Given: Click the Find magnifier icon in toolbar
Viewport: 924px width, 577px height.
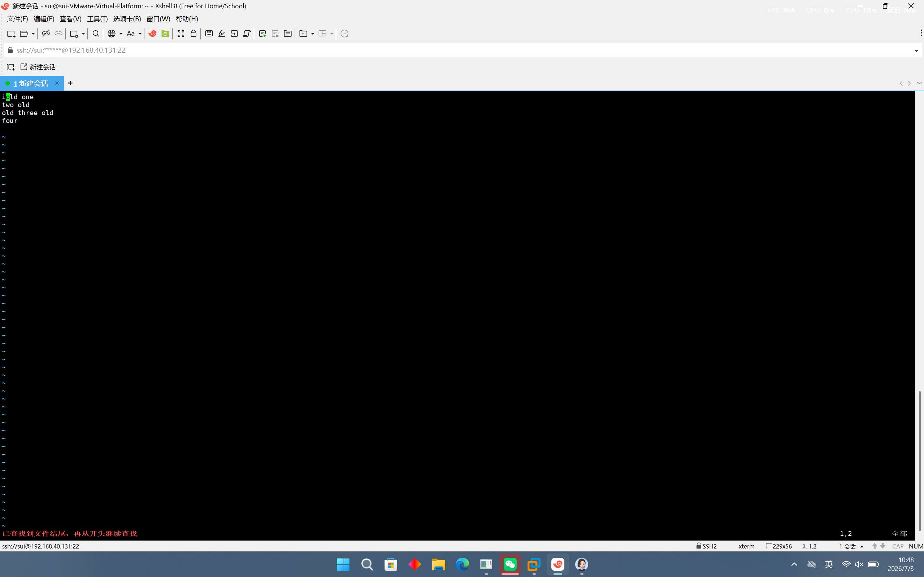Looking at the screenshot, I should [x=96, y=34].
